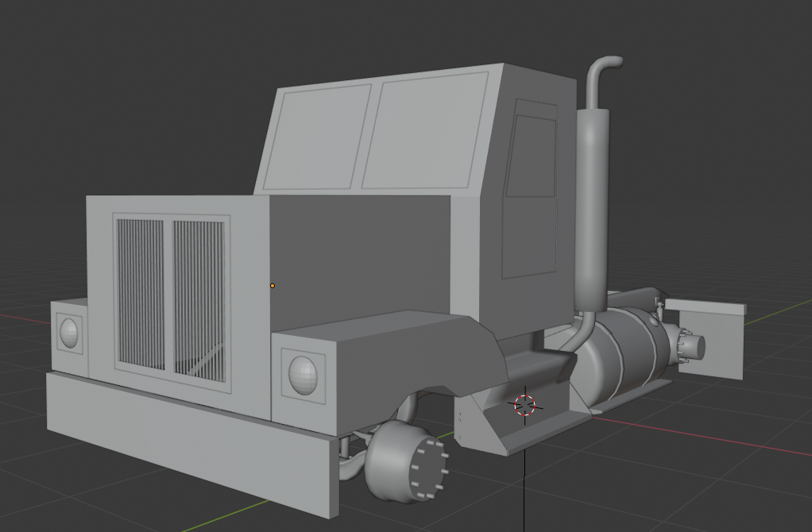Select the vertical muffler cylinder behind the cab
This screenshot has width=812, height=532.
[591, 210]
